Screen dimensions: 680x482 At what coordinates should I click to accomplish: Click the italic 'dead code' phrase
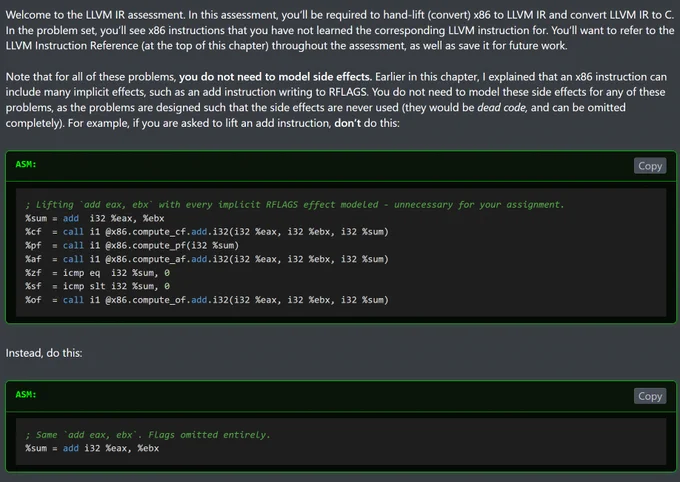click(501, 108)
